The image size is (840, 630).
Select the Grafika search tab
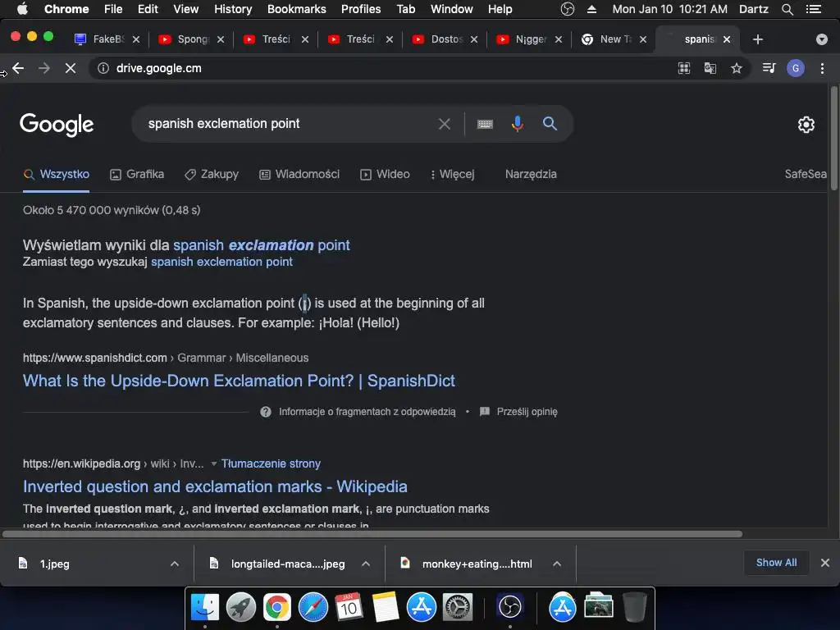point(137,174)
